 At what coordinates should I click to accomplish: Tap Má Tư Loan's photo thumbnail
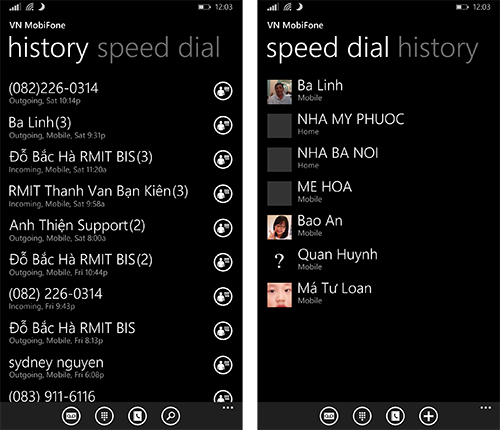[279, 295]
